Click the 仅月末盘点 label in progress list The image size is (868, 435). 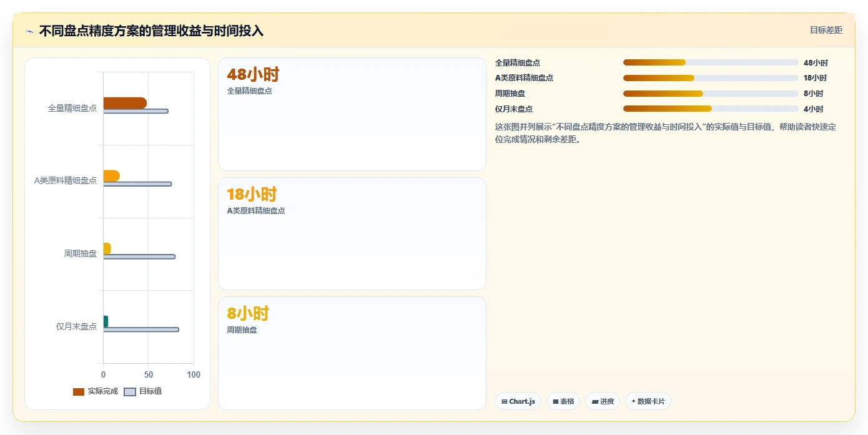514,109
